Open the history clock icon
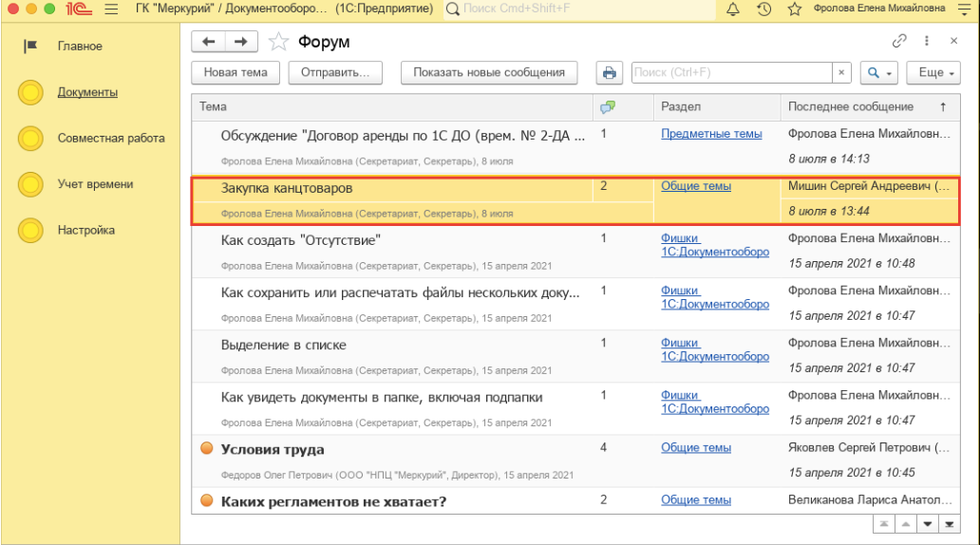The image size is (980, 545). coord(764,9)
